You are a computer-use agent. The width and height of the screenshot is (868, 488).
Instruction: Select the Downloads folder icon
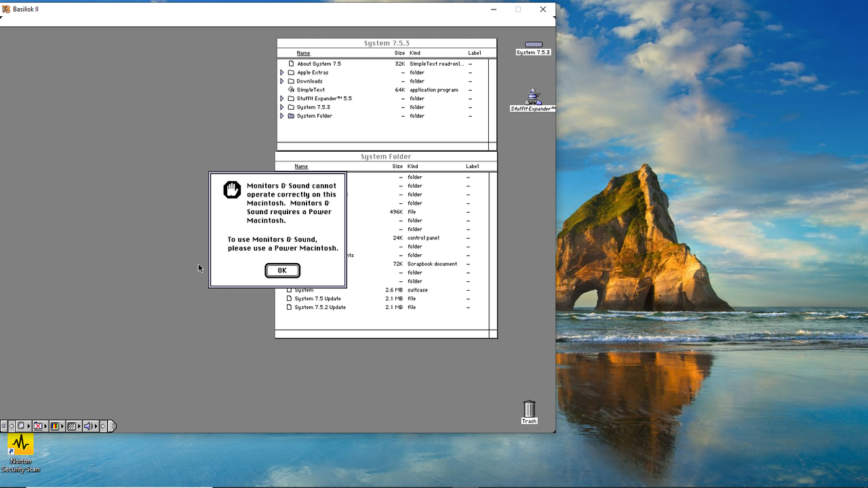291,81
